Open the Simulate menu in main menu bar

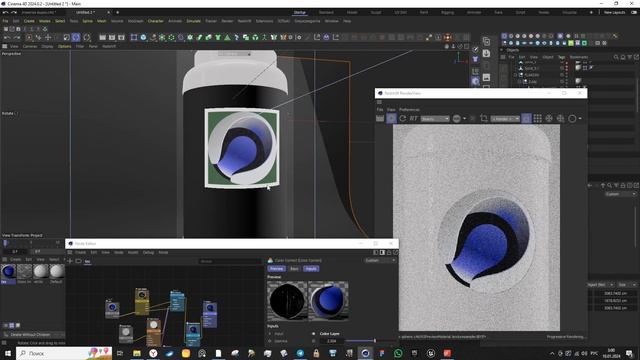193,21
